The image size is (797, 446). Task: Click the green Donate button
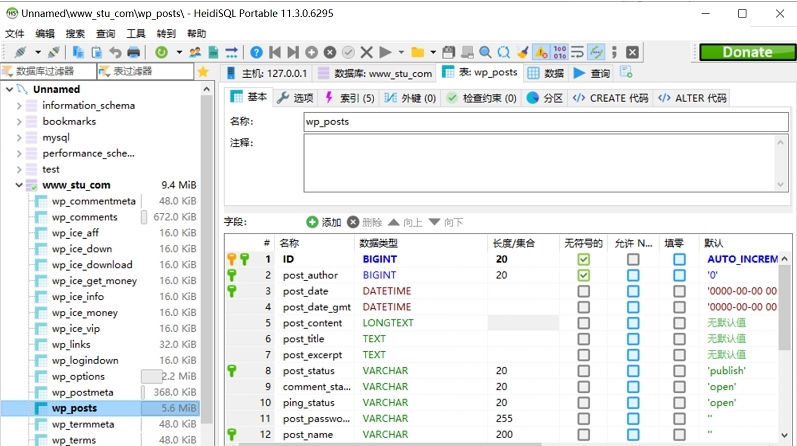coord(747,52)
